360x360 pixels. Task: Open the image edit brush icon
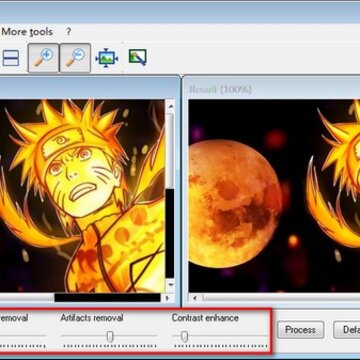[138, 57]
